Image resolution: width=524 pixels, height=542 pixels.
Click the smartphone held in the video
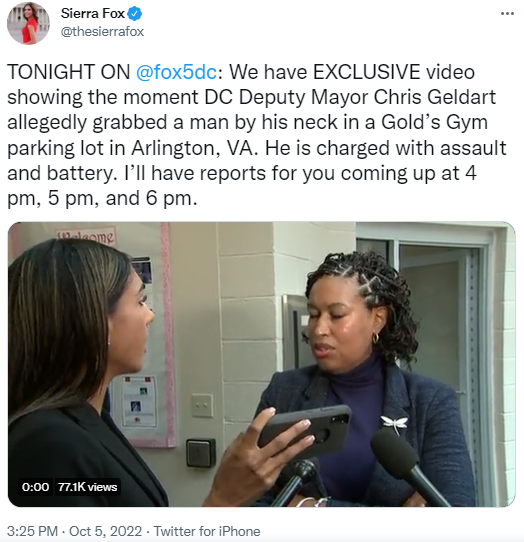click(305, 431)
